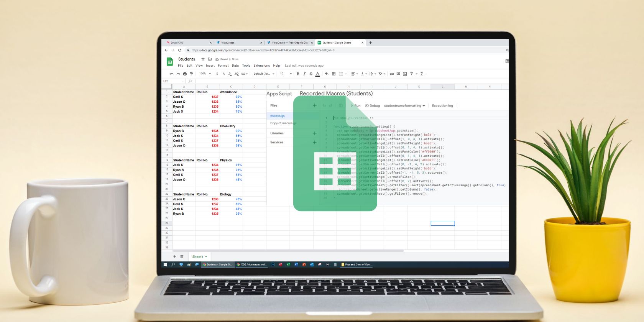Screen dimensions: 644x322
Task: Create a filter with the funnel icon
Action: (x=412, y=74)
